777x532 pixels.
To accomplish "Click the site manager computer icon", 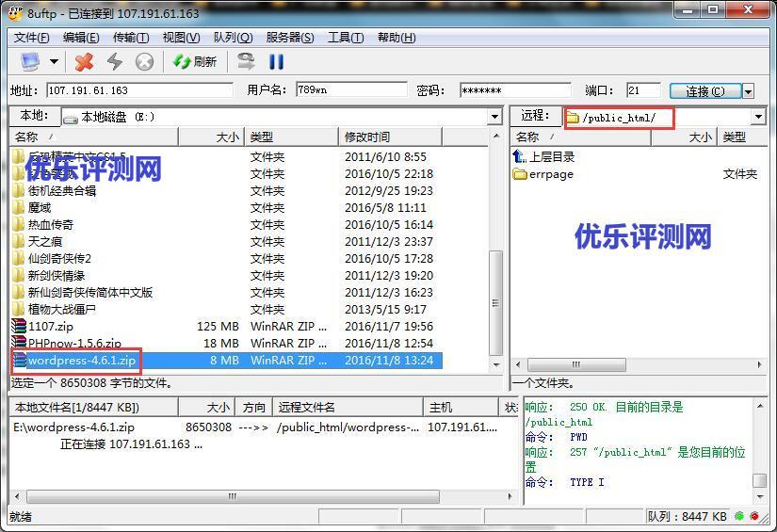I will click(30, 62).
